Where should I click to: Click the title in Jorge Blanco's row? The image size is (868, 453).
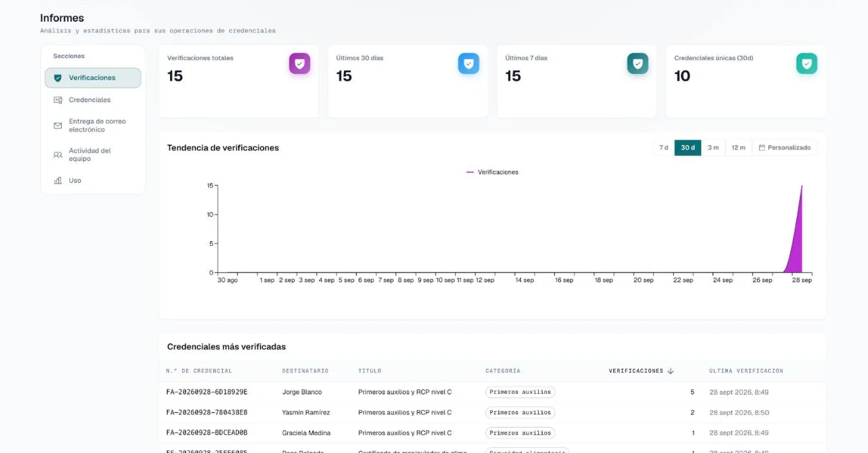click(x=405, y=392)
